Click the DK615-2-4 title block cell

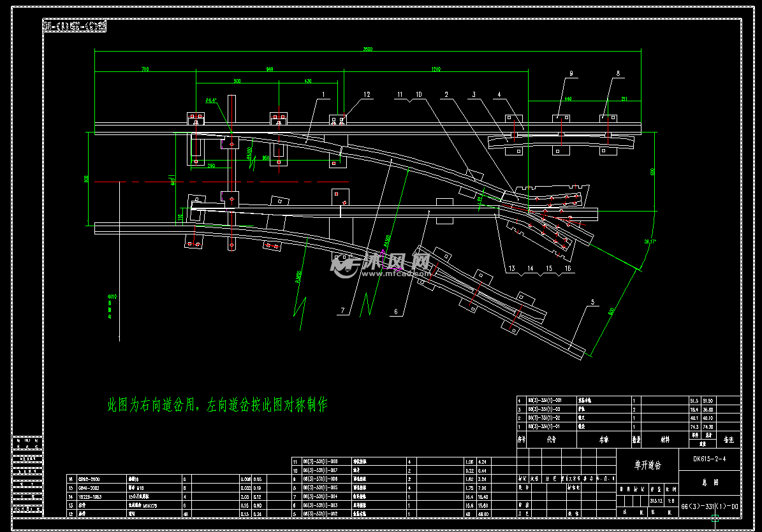click(x=709, y=459)
